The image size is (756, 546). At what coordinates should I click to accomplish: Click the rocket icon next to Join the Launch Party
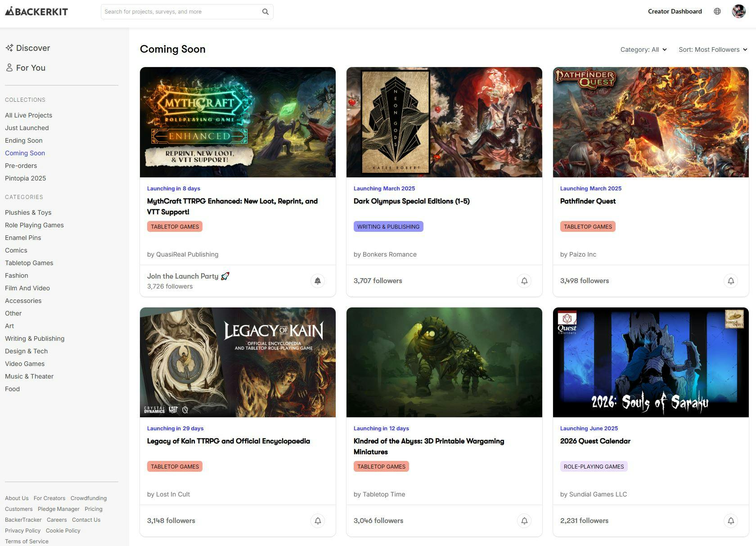(x=225, y=276)
